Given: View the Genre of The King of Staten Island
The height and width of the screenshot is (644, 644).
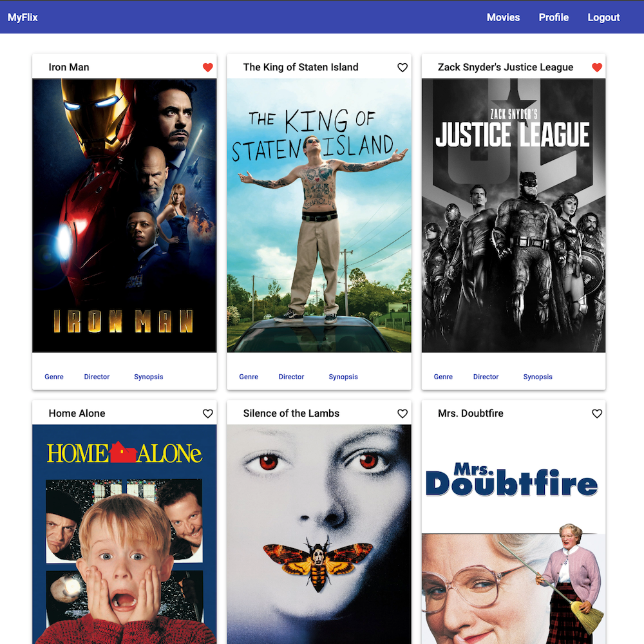Looking at the screenshot, I should tap(249, 377).
